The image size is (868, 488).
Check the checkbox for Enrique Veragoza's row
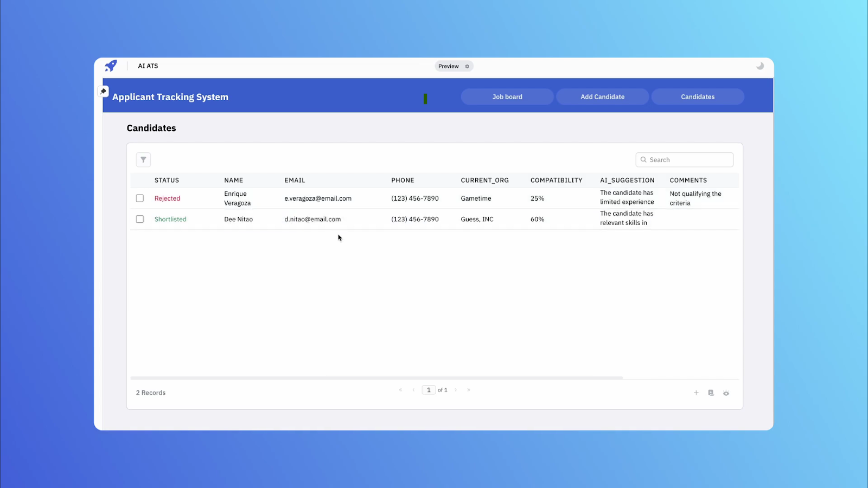tap(139, 198)
